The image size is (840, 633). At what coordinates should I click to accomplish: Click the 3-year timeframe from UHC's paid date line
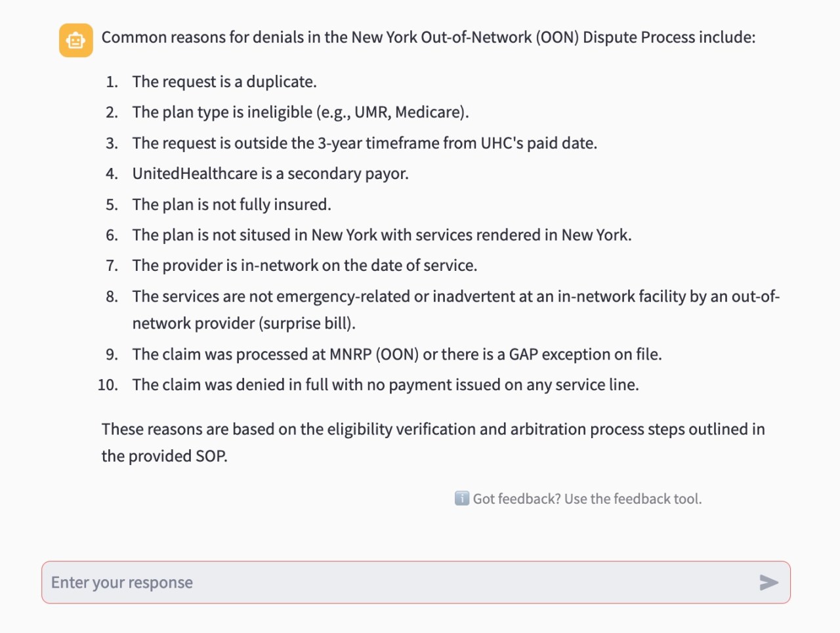(364, 143)
